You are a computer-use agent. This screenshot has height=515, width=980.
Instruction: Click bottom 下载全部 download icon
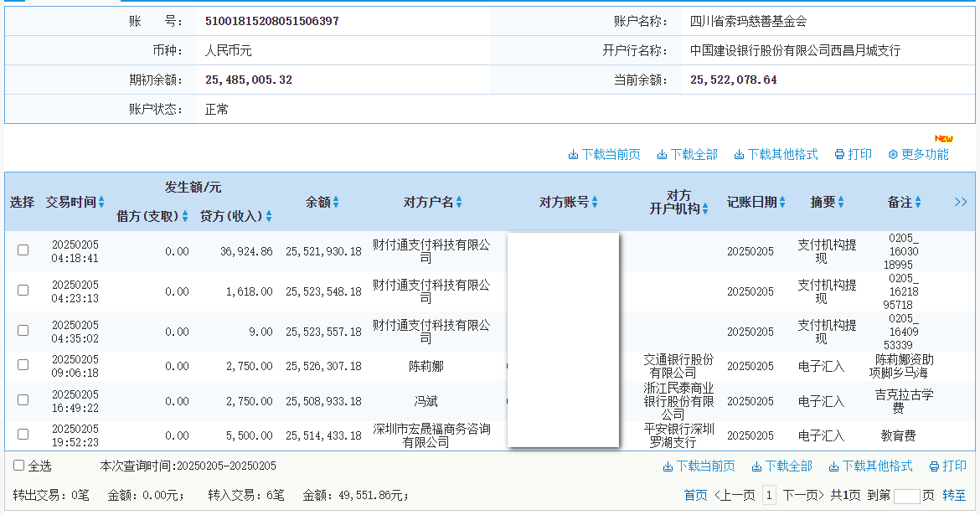[x=756, y=467]
